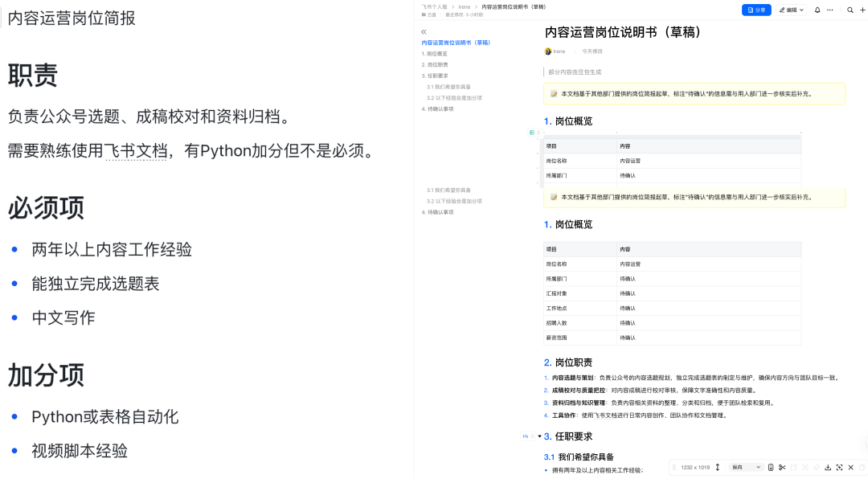Click the heading 2. 岗位职责
Image resolution: width=868 pixels, height=479 pixels.
[568, 362]
